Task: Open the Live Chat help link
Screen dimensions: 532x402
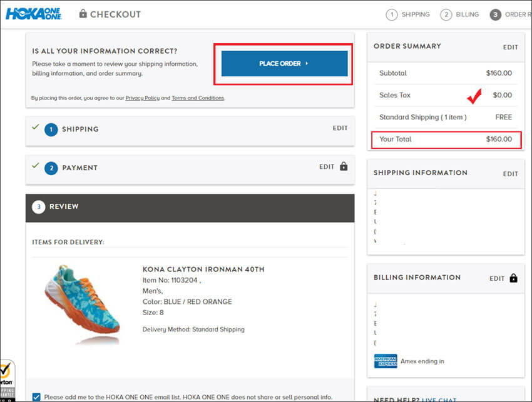Action: 439,399
